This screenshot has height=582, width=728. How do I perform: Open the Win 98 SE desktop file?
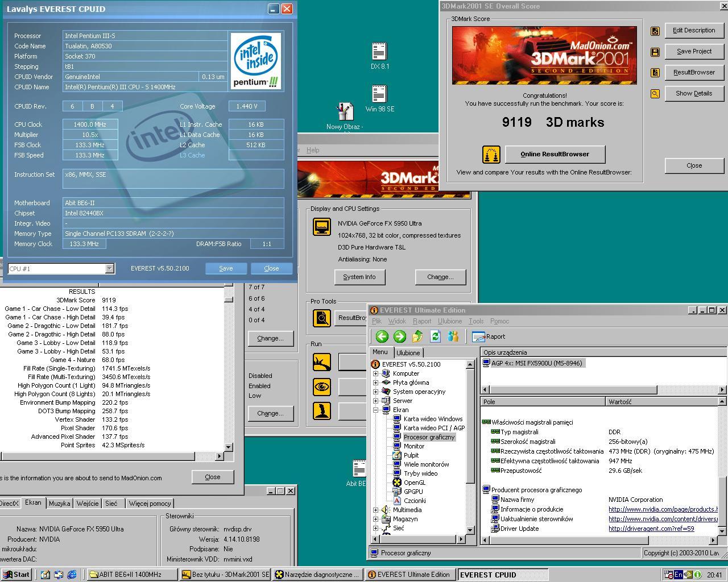coord(379,98)
